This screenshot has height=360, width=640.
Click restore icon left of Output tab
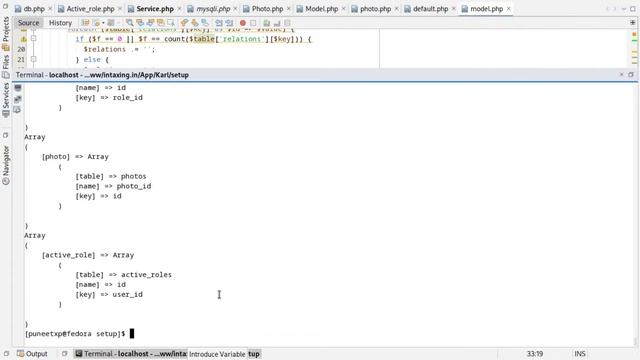(6, 354)
